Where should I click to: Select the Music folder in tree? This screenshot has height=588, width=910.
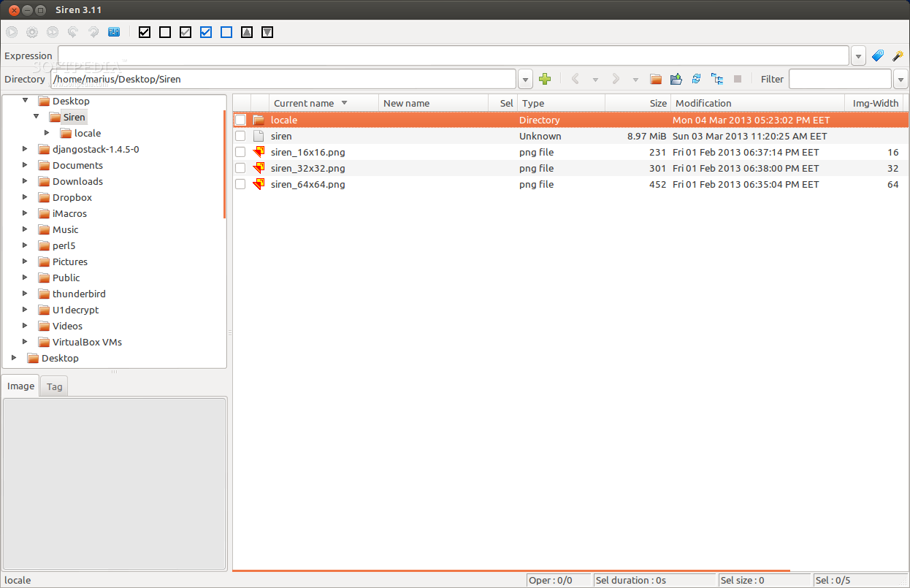pyautogui.click(x=65, y=229)
